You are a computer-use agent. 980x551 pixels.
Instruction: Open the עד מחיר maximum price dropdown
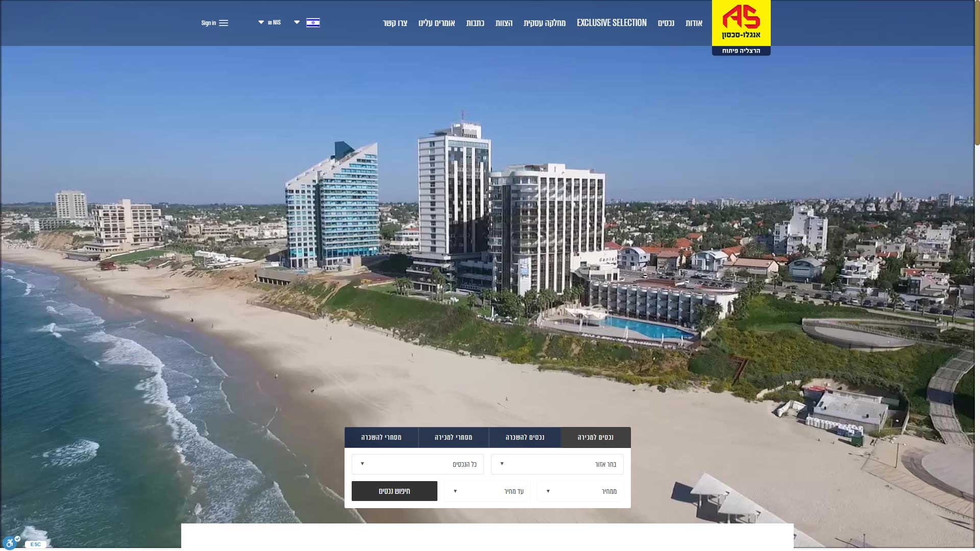(487, 491)
